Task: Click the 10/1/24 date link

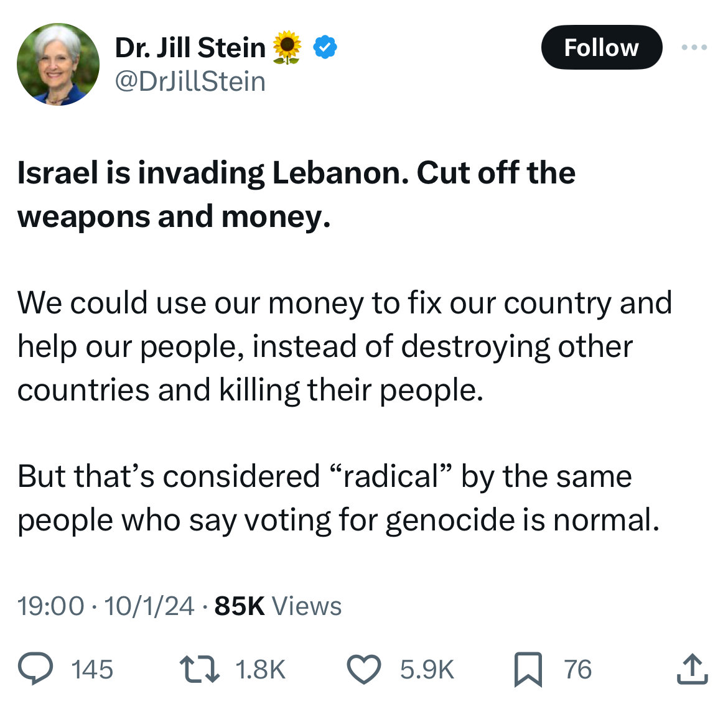Action: pos(149,606)
